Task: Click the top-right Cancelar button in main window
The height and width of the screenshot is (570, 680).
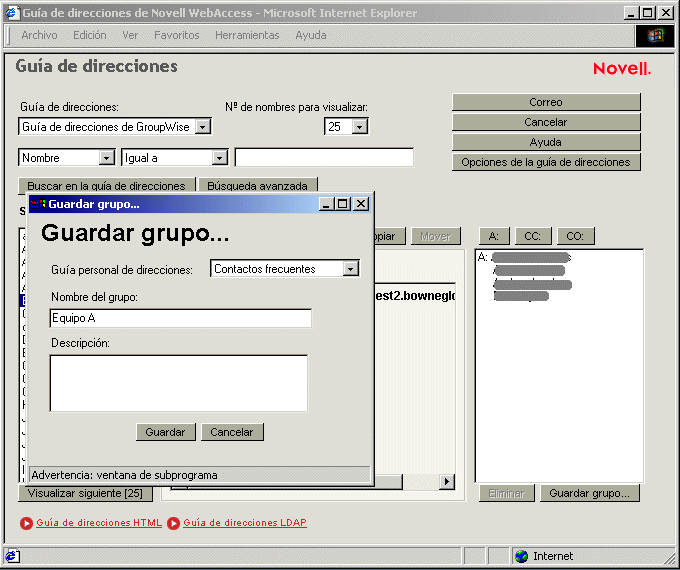Action: click(546, 122)
